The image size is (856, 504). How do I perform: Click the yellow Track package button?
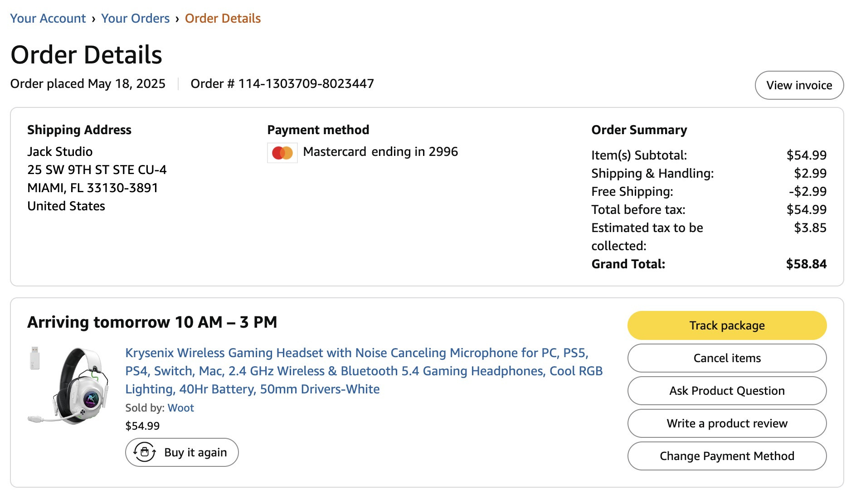(x=727, y=325)
